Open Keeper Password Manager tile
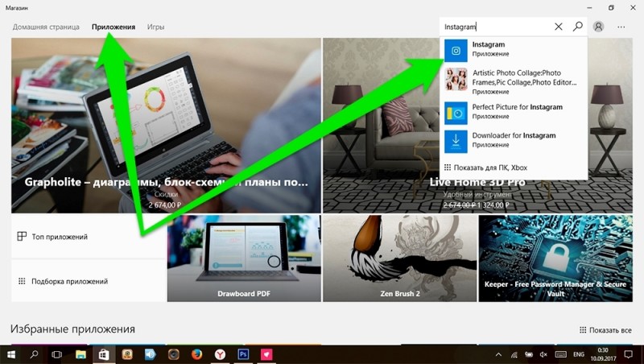 (555, 259)
